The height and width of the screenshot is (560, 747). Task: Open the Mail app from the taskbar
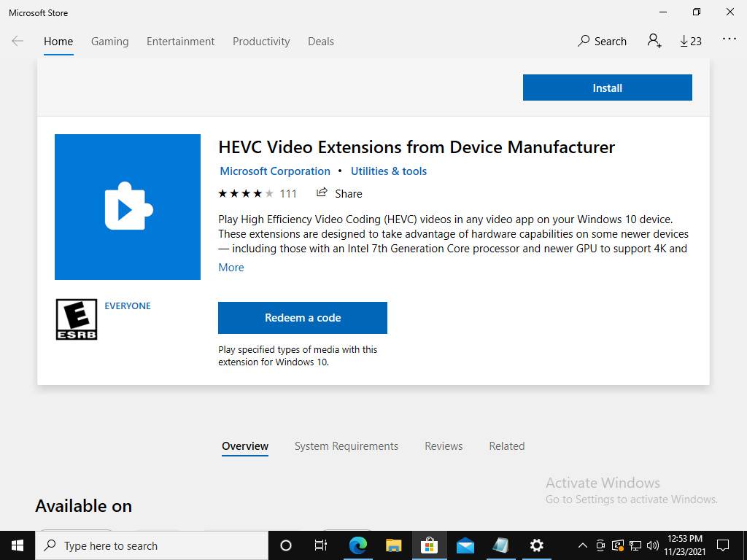point(465,545)
